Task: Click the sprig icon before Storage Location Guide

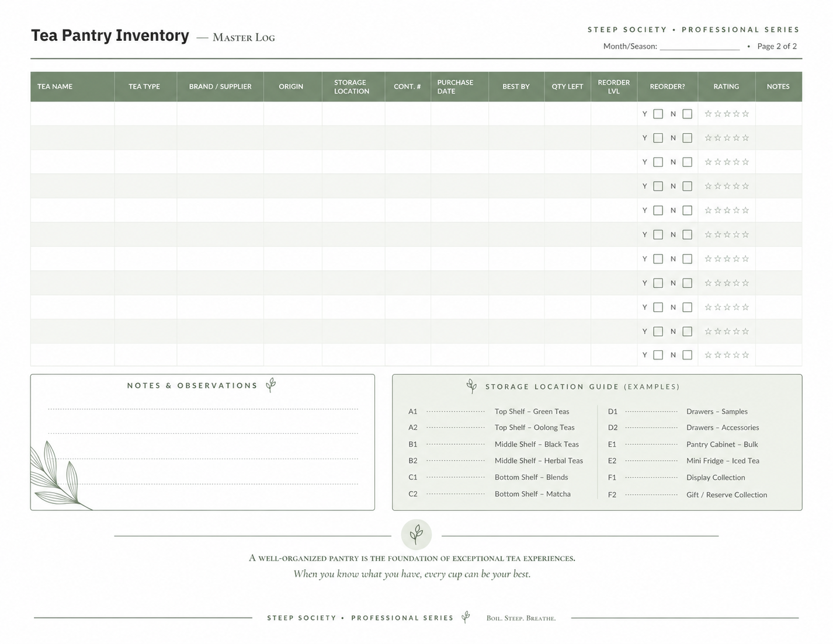Action: [471, 385]
